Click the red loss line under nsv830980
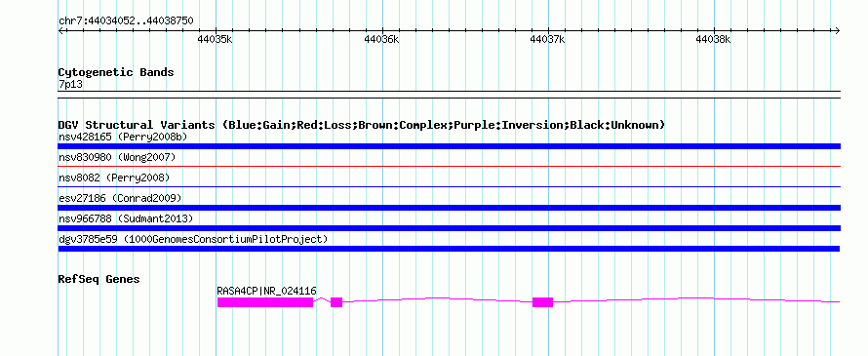868x356 pixels. [449, 166]
